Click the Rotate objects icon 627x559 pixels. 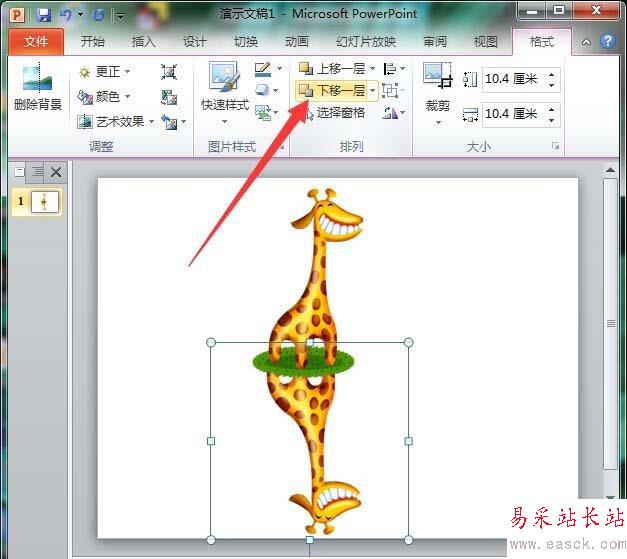[390, 113]
